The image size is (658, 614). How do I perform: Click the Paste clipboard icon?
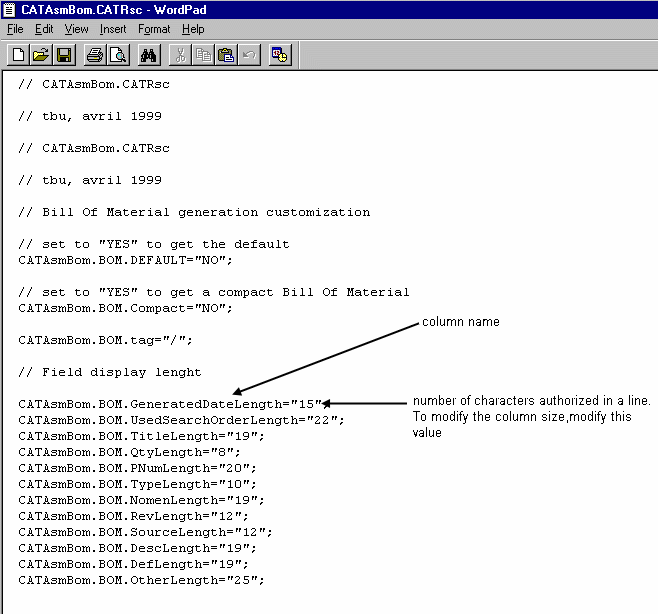click(x=226, y=55)
